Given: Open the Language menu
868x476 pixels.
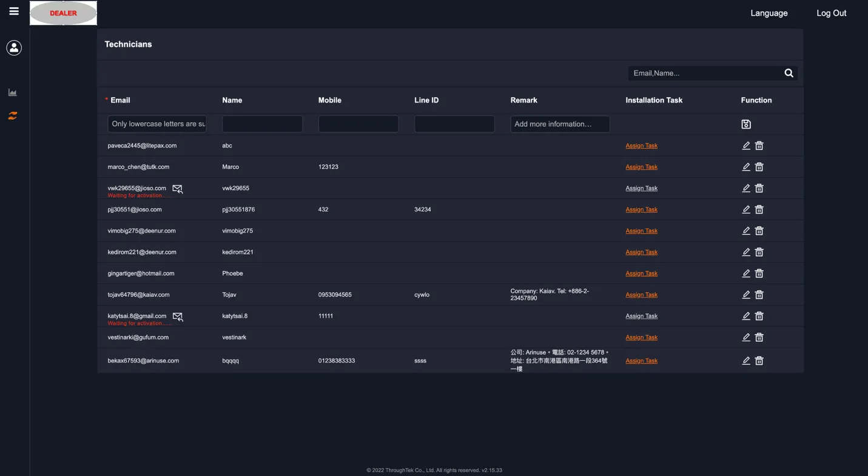Looking at the screenshot, I should [768, 13].
